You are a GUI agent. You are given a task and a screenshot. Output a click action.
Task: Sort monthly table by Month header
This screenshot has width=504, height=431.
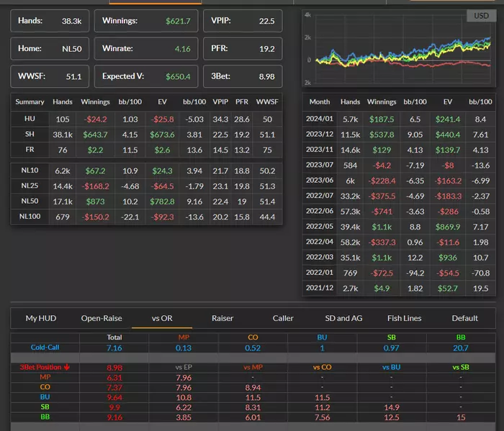click(x=319, y=102)
